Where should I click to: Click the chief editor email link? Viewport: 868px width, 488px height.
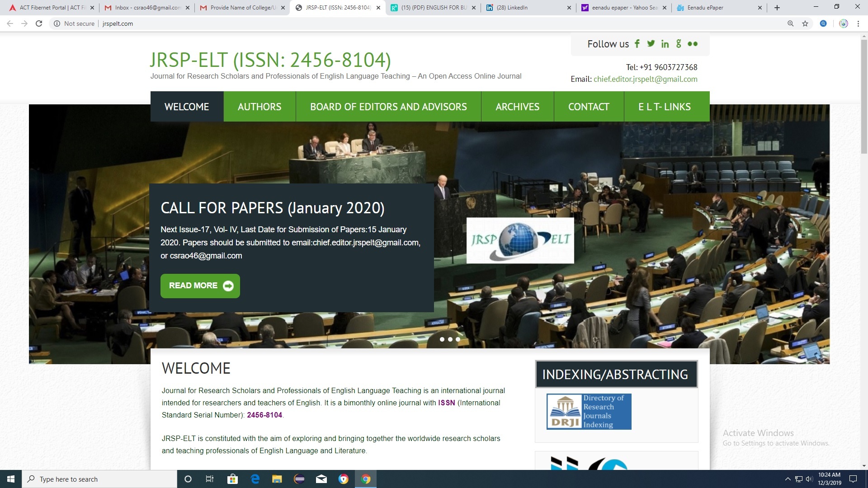(645, 79)
